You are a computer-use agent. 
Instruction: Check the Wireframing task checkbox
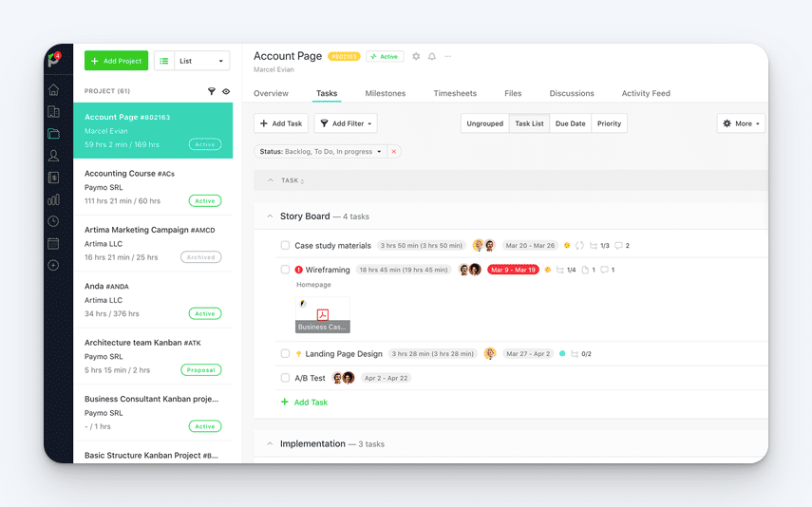[x=285, y=270]
